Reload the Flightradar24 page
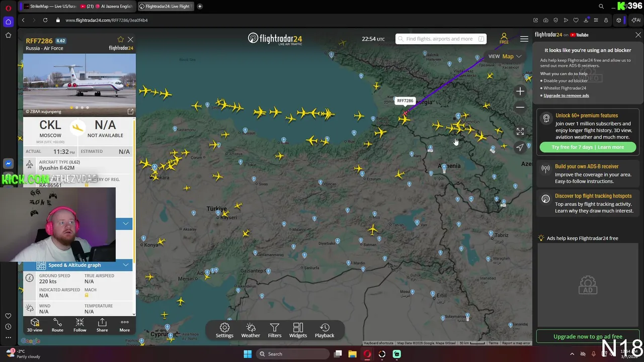Image resolution: width=644 pixels, height=362 pixels. point(45,20)
